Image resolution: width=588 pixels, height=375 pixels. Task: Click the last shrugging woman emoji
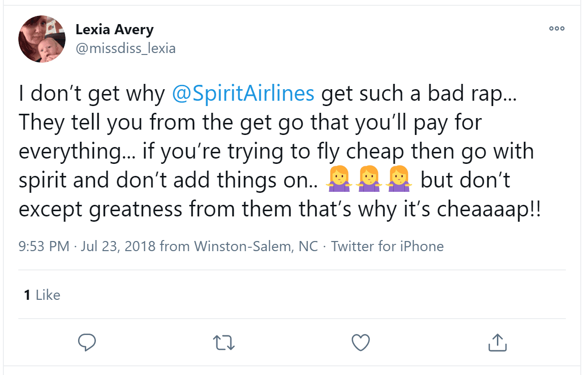(396, 181)
